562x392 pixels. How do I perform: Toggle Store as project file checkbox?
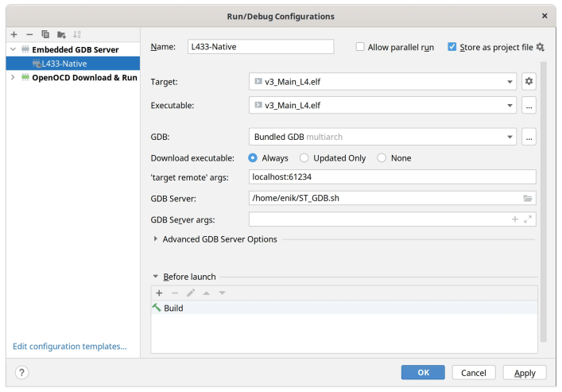point(452,47)
